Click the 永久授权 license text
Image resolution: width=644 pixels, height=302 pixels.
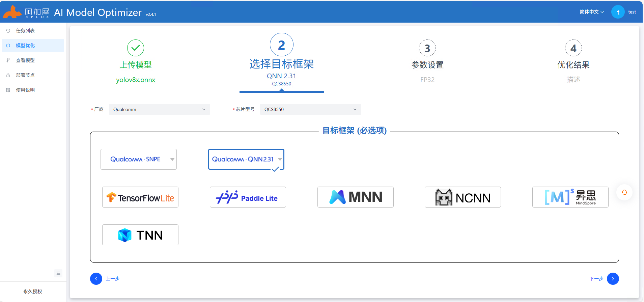(x=33, y=292)
